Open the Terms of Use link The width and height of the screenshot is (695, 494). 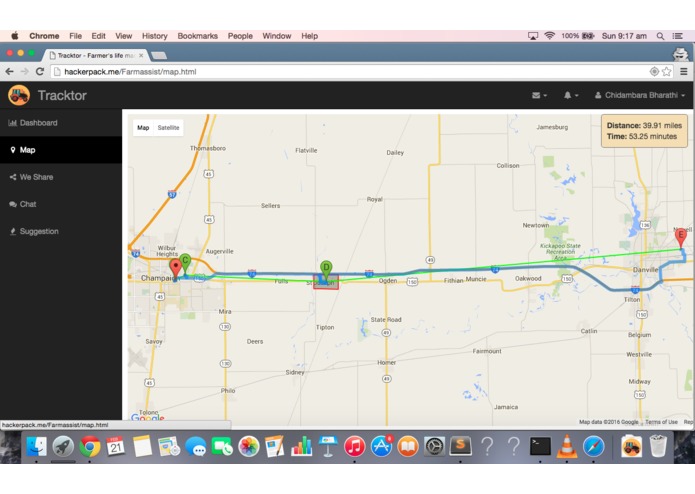click(661, 422)
